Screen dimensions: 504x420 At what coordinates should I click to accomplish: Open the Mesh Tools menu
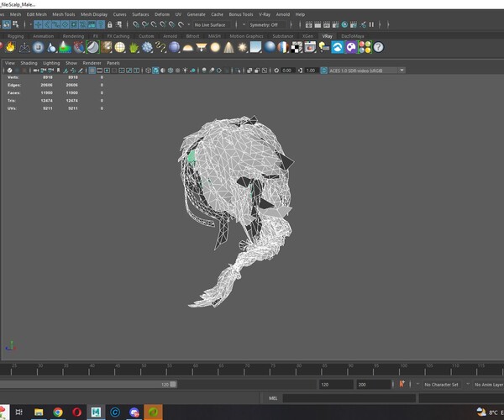[x=64, y=14]
